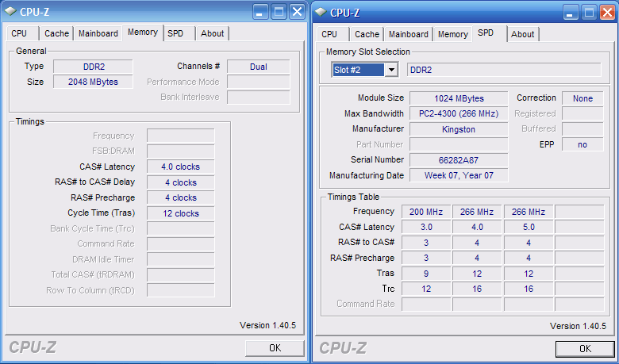Viewport: 619px width, 364px height.
Task: Click the empty Performance Mode field
Action: click(x=259, y=82)
